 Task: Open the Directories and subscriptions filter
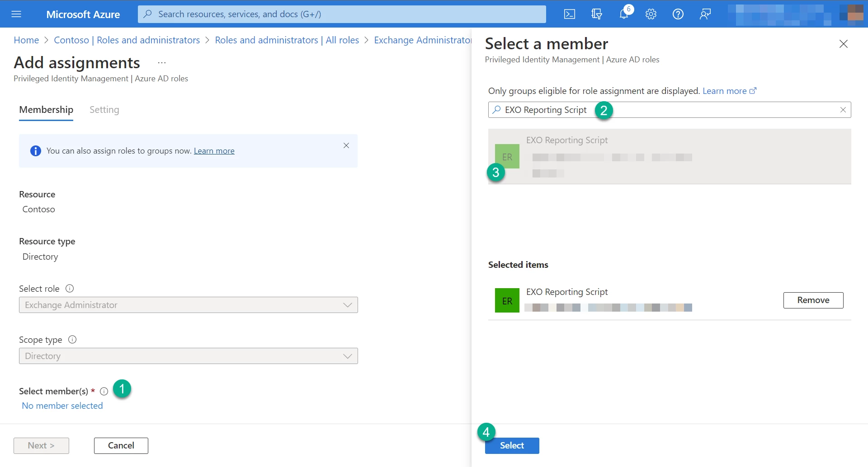[596, 14]
